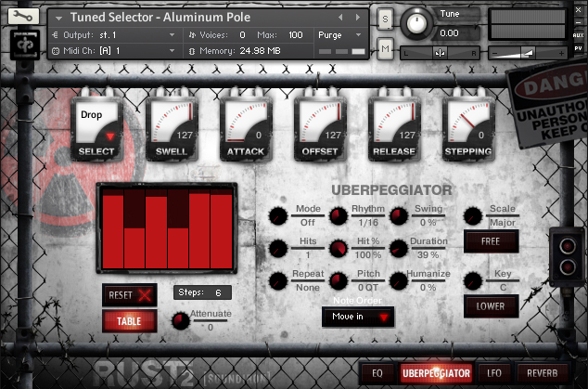
Task: Turn the Scale knob
Action: (x=473, y=216)
